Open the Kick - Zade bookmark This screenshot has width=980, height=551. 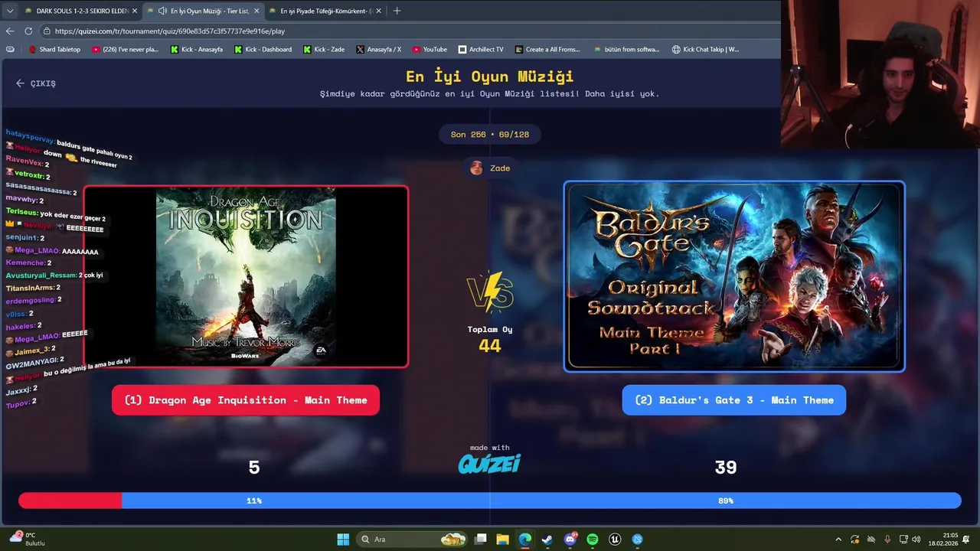pos(324,49)
